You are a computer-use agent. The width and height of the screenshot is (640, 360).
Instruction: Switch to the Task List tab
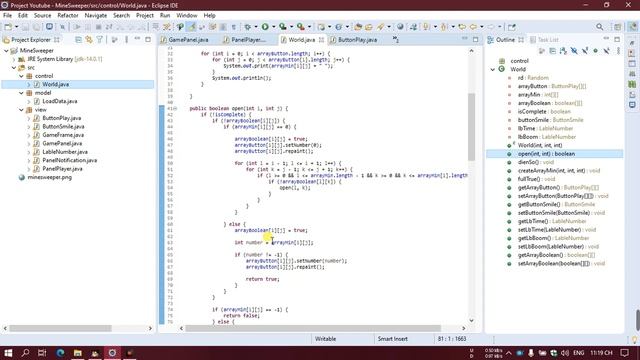[x=544, y=40]
